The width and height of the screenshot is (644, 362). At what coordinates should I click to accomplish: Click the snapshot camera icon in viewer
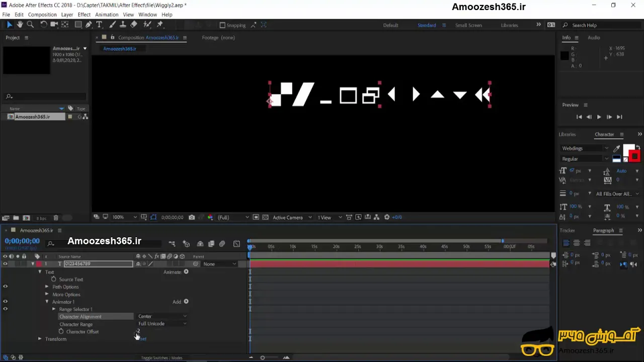click(x=192, y=217)
